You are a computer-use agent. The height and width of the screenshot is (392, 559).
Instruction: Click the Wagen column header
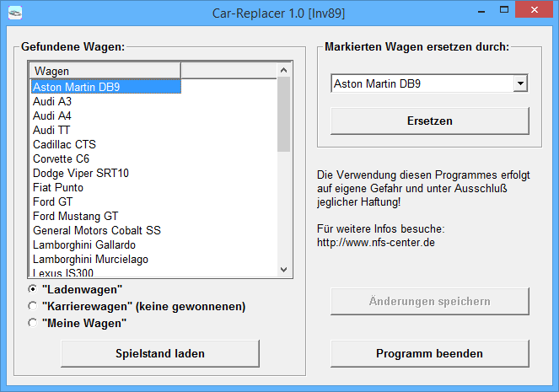pos(105,71)
